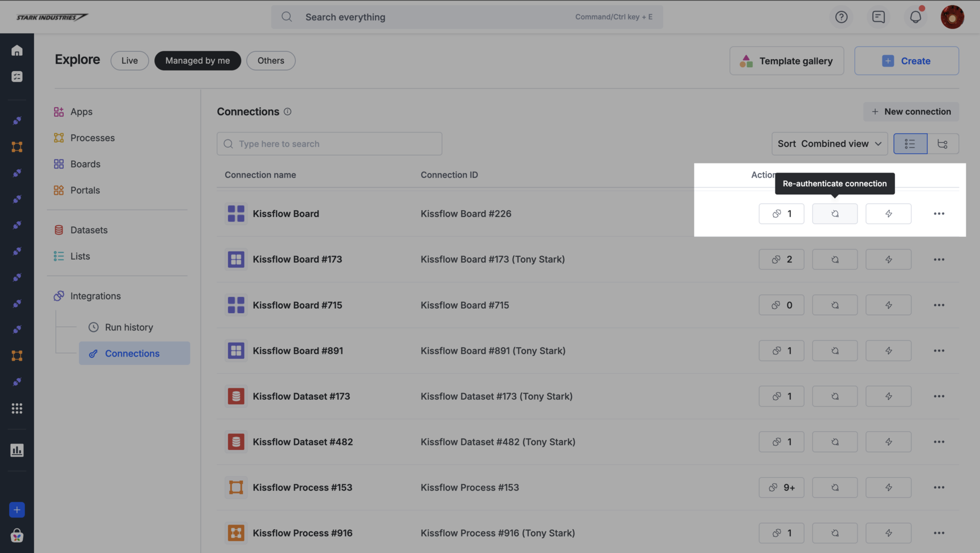Open Run history under Integrations
Image resolution: width=980 pixels, height=553 pixels.
tap(129, 327)
